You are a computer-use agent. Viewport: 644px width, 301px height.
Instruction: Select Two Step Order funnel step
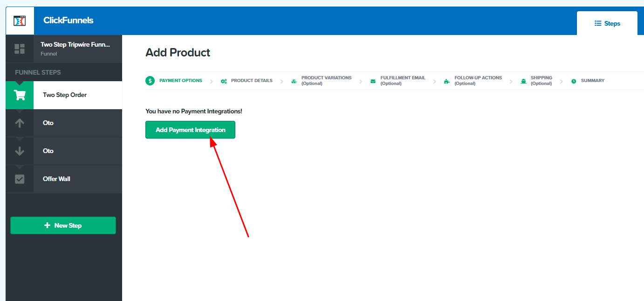point(64,95)
